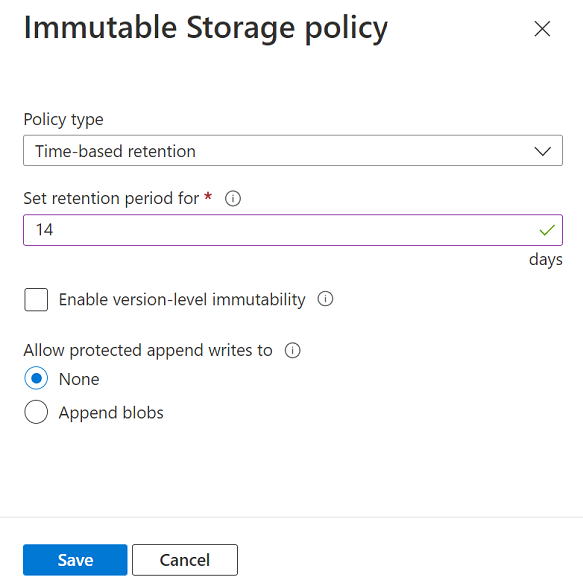
Task: Cancel the policy changes
Action: point(185,560)
